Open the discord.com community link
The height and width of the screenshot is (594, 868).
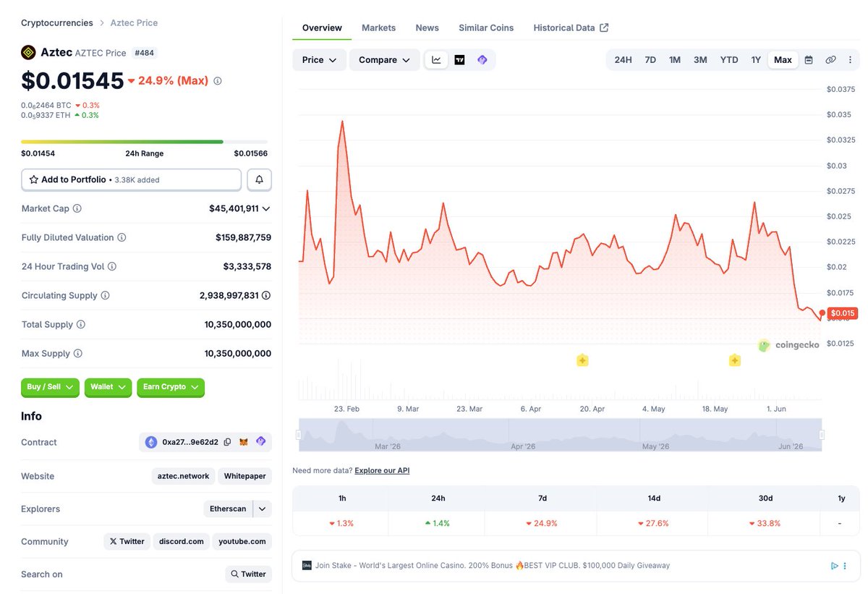[x=181, y=541]
